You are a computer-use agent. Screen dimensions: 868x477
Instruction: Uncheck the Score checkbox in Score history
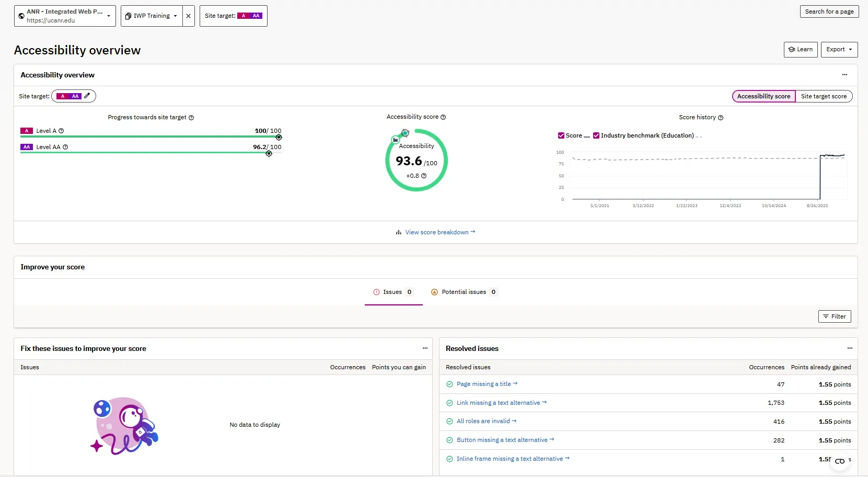click(x=562, y=135)
